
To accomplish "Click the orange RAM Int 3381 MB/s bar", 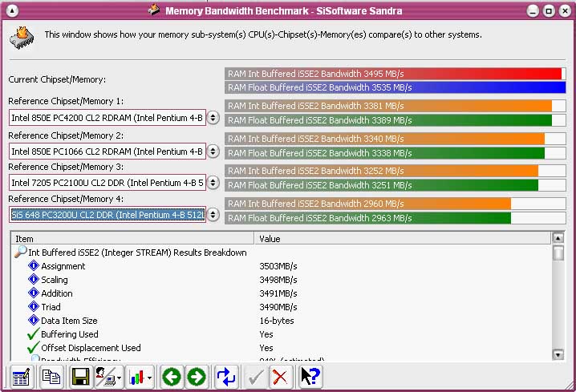I will click(395, 106).
